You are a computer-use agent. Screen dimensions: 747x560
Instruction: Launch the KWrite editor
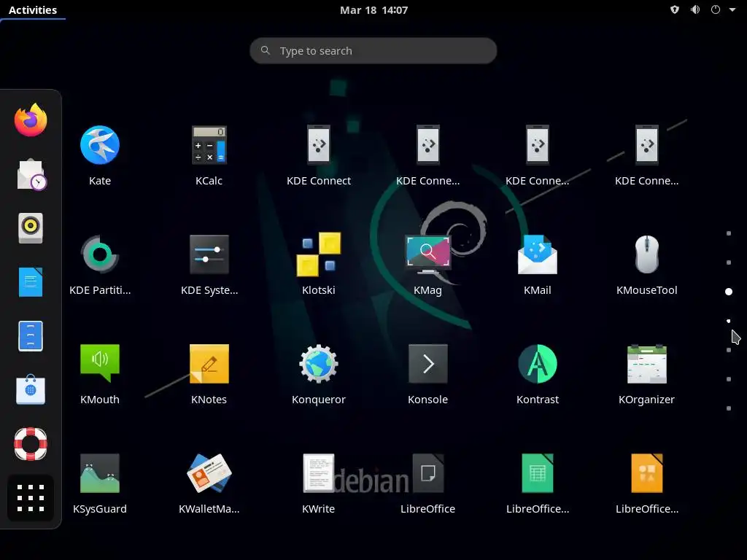pos(319,472)
